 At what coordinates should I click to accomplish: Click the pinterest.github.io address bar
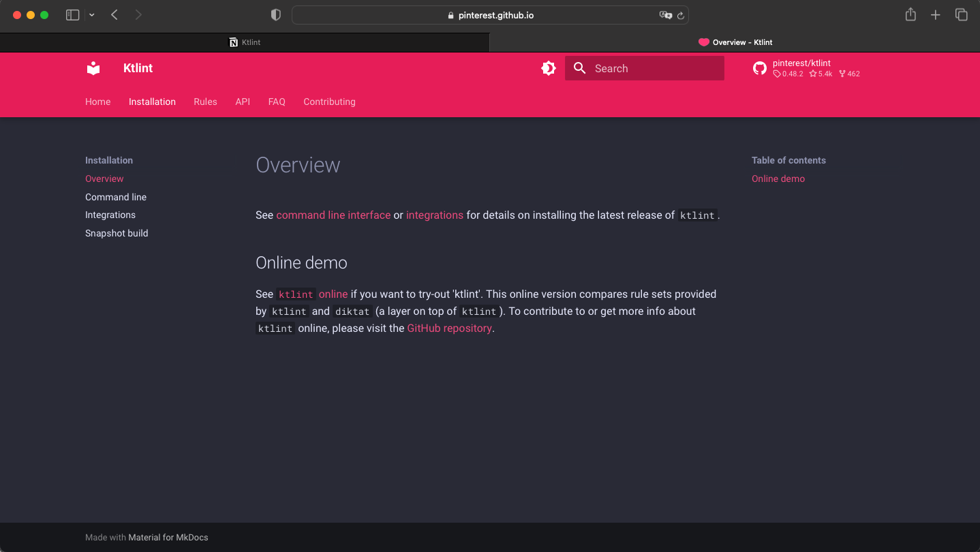click(490, 15)
